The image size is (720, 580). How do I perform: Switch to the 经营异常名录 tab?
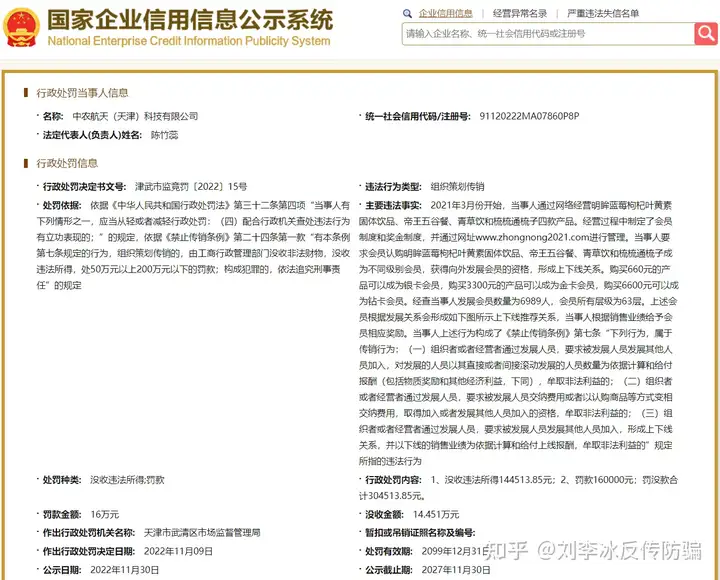[x=520, y=14]
